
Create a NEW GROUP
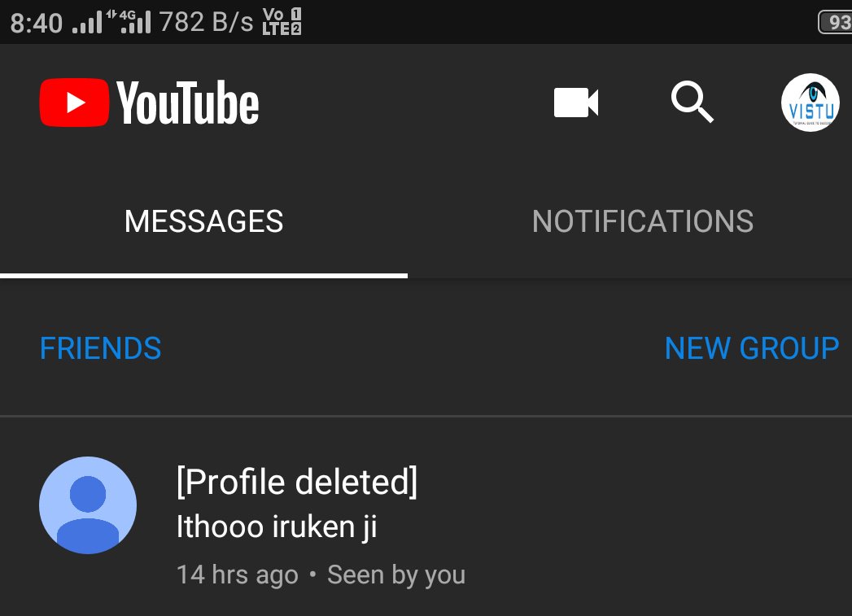pyautogui.click(x=752, y=348)
